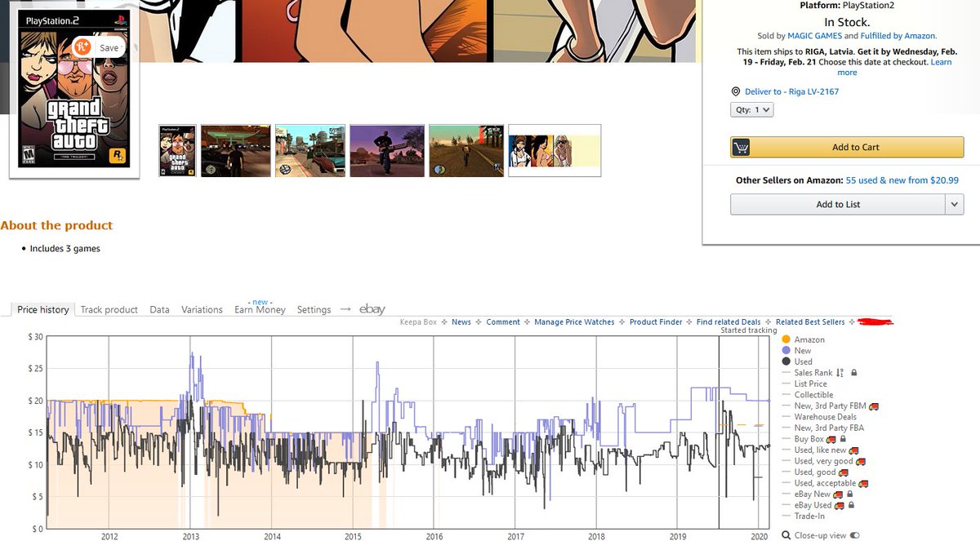Click the truck icon next to New, 3rd Party FBM
This screenshot has width=980, height=541.
click(873, 406)
